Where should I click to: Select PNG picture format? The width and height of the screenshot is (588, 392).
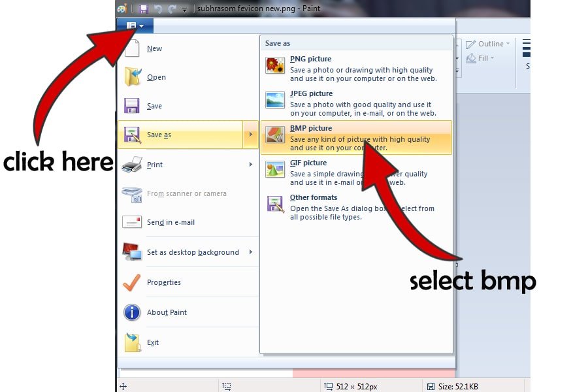click(356, 68)
